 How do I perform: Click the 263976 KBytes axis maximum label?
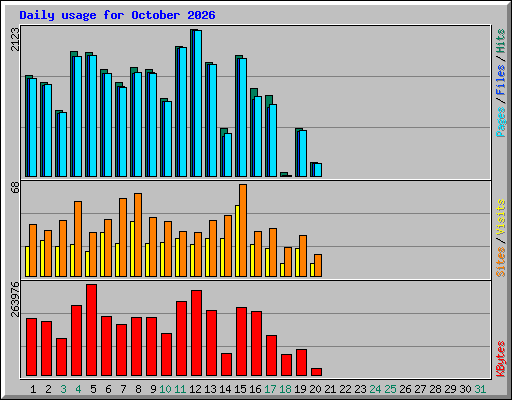point(15,299)
